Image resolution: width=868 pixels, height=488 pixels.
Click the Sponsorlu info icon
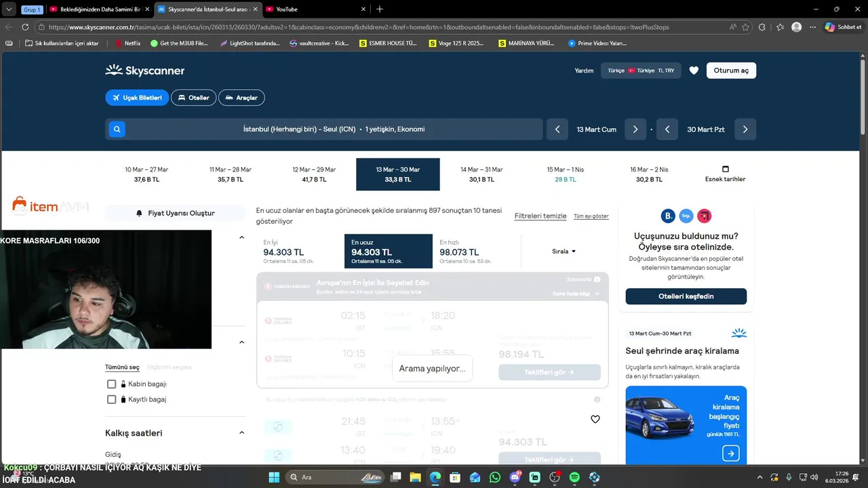coord(597,279)
